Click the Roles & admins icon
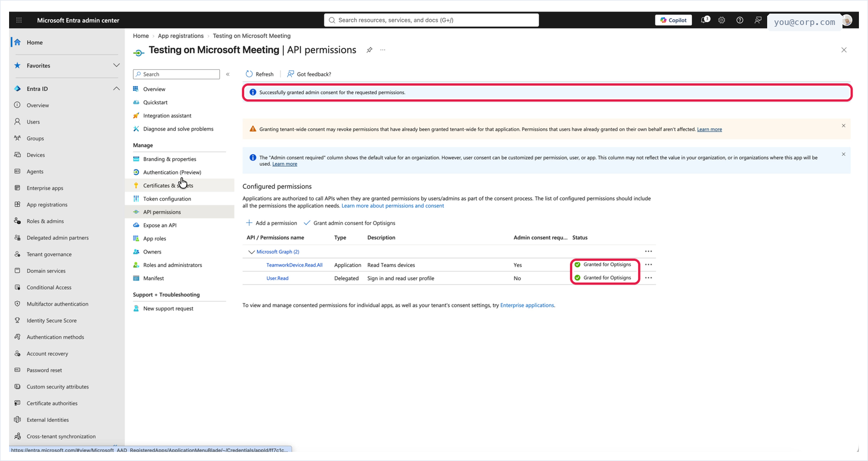The image size is (868, 461). 18,221
